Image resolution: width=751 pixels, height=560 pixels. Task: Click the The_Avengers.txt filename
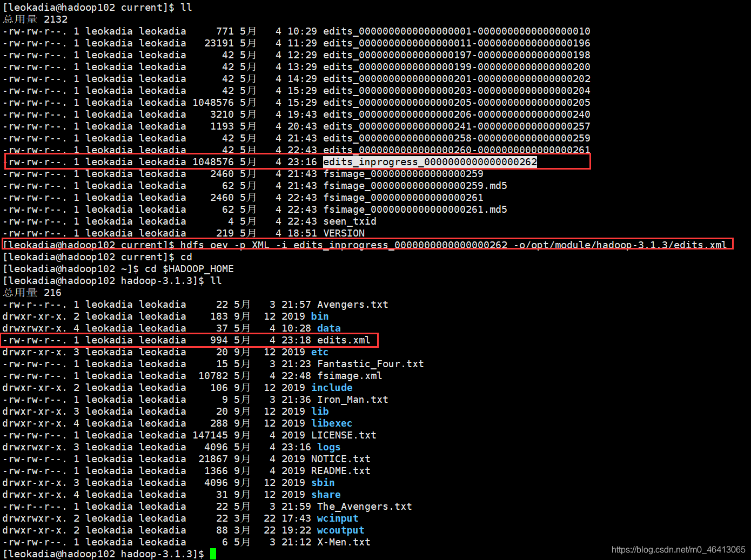point(364,507)
